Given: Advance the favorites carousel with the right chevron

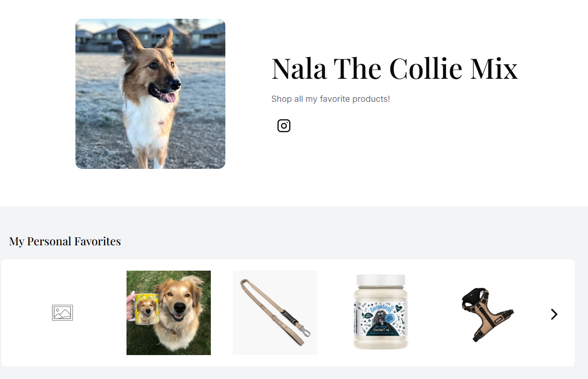Looking at the screenshot, I should 554,314.
